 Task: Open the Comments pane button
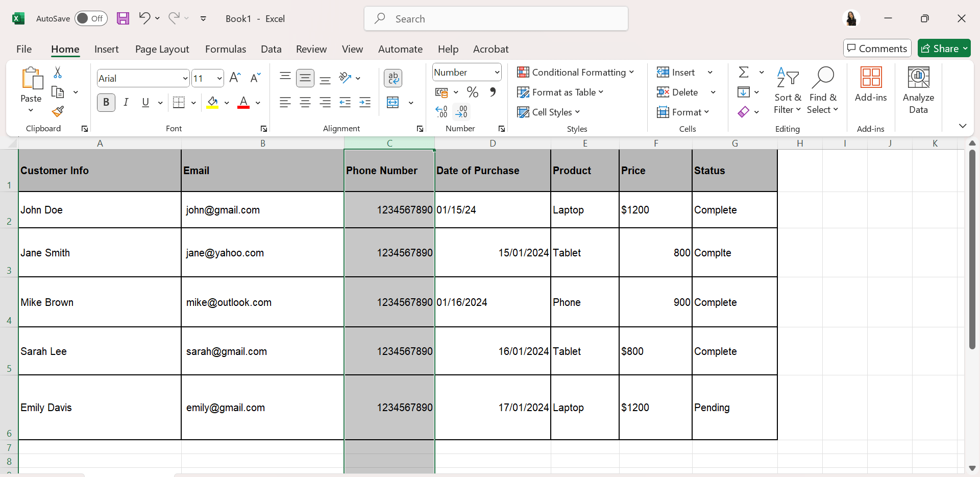877,49
